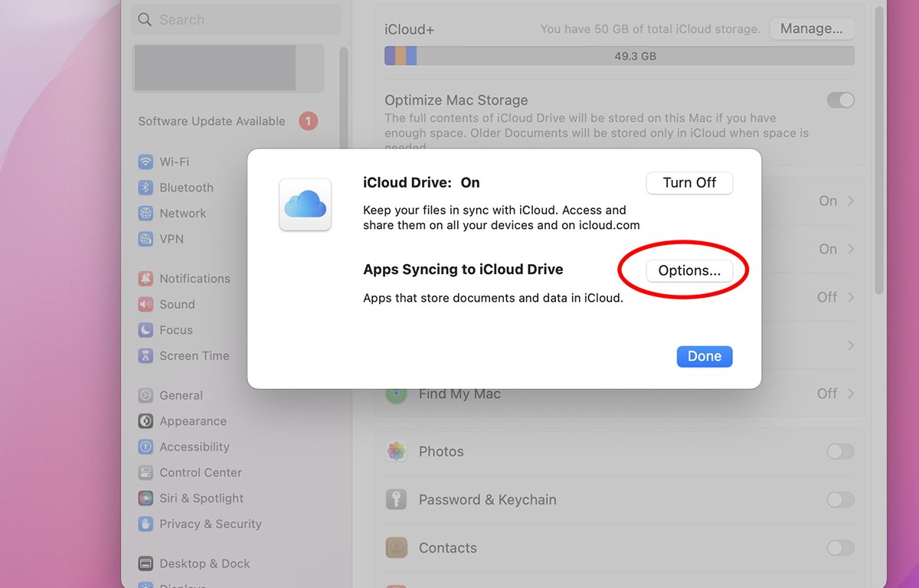Viewport: 919px width, 588px height.
Task: Open Software Update Available notice
Action: click(x=211, y=121)
